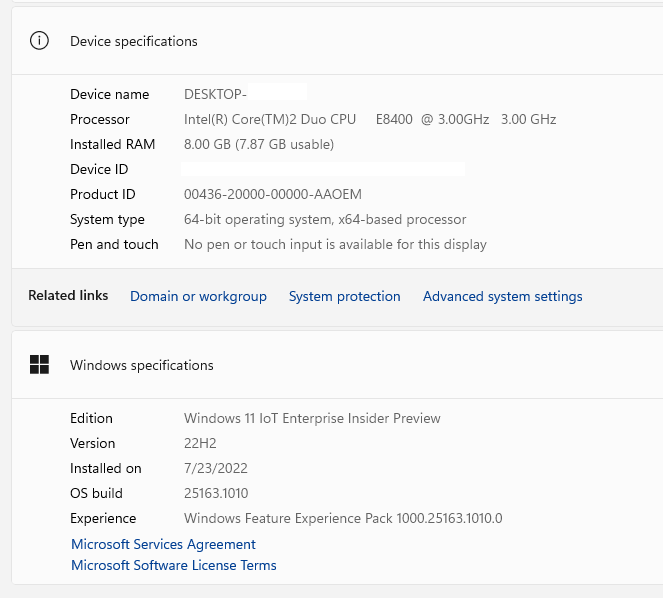Click the Related links label
This screenshot has width=663, height=598.
pyautogui.click(x=68, y=296)
